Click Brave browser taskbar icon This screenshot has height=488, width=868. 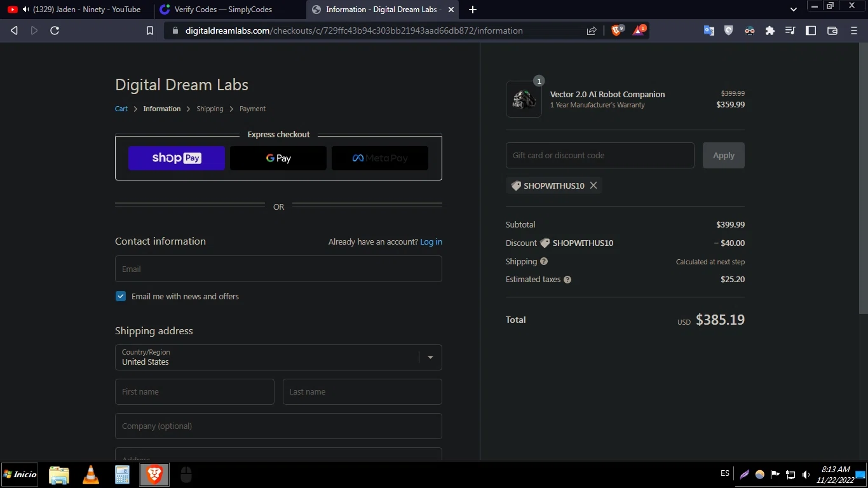coord(154,475)
